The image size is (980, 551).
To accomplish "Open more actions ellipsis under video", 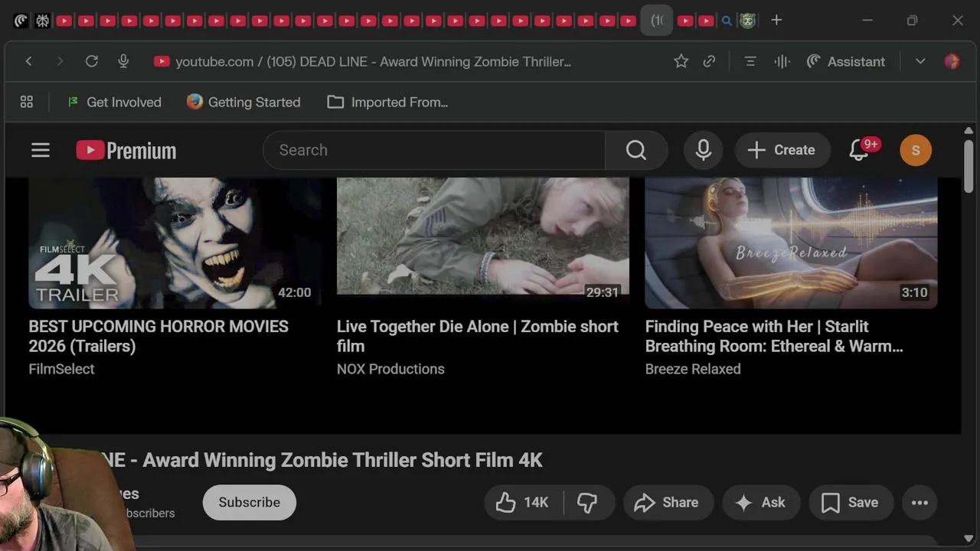I will [x=920, y=503].
